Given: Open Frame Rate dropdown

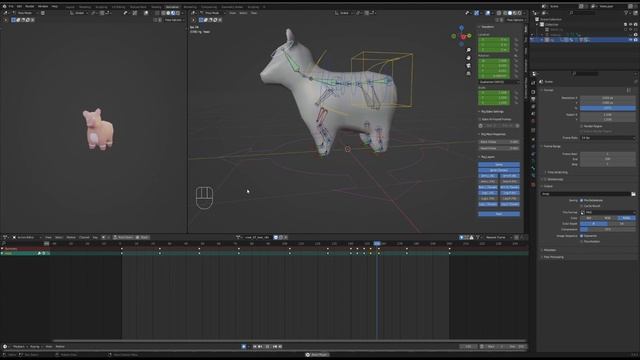Looking at the screenshot, I should point(608,138).
